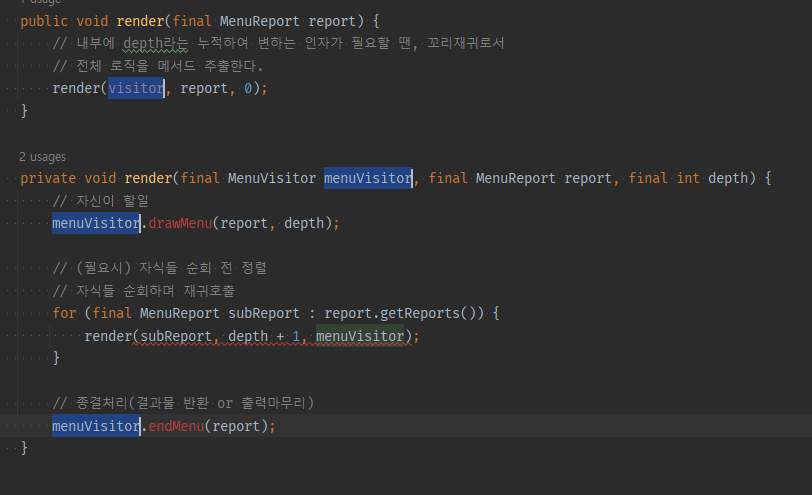Click the comment '// 자신이 할일'
Image resolution: width=812 pixels, height=495 pixels.
(100, 201)
